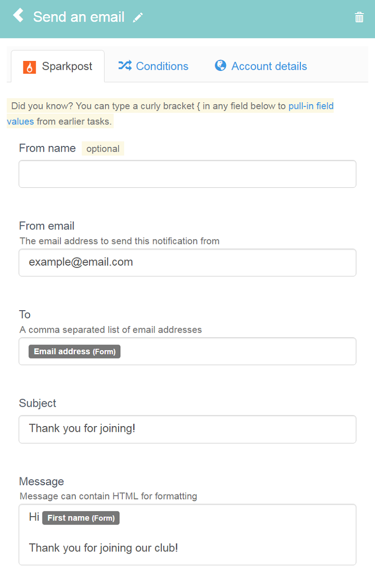The width and height of the screenshot is (375, 588).
Task: Go back using the header arrow
Action: pyautogui.click(x=18, y=15)
